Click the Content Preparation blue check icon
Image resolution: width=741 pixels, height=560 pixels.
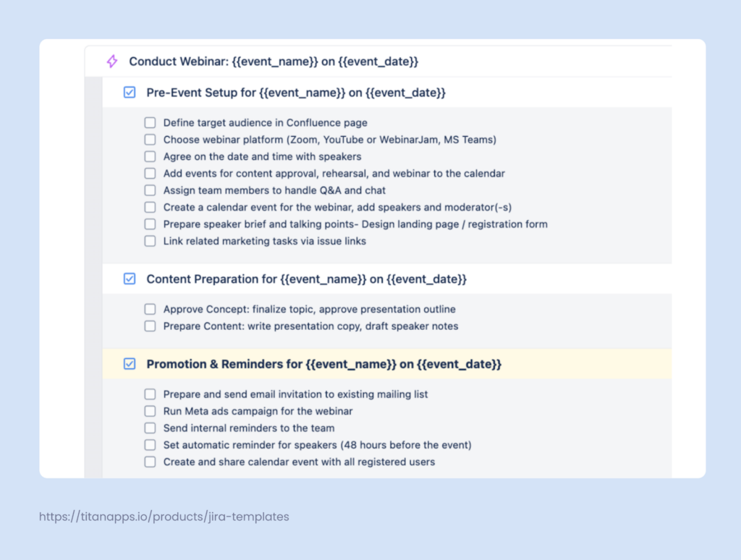coord(130,279)
